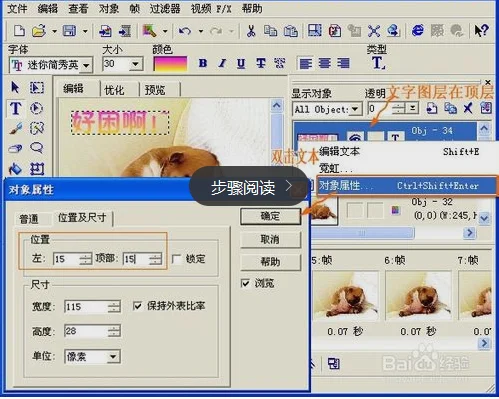This screenshot has width=499, height=399.
Task: Select the frame 6 thumbnail
Action: coord(418,296)
